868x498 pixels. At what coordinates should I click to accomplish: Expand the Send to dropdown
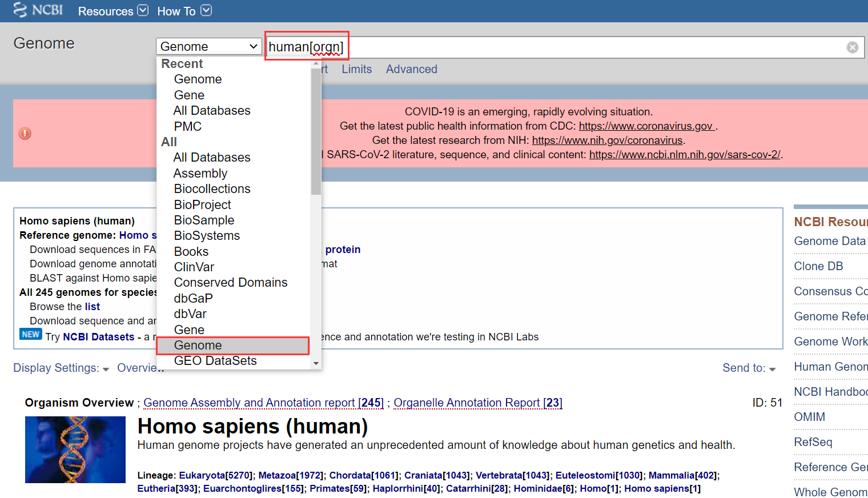click(749, 368)
